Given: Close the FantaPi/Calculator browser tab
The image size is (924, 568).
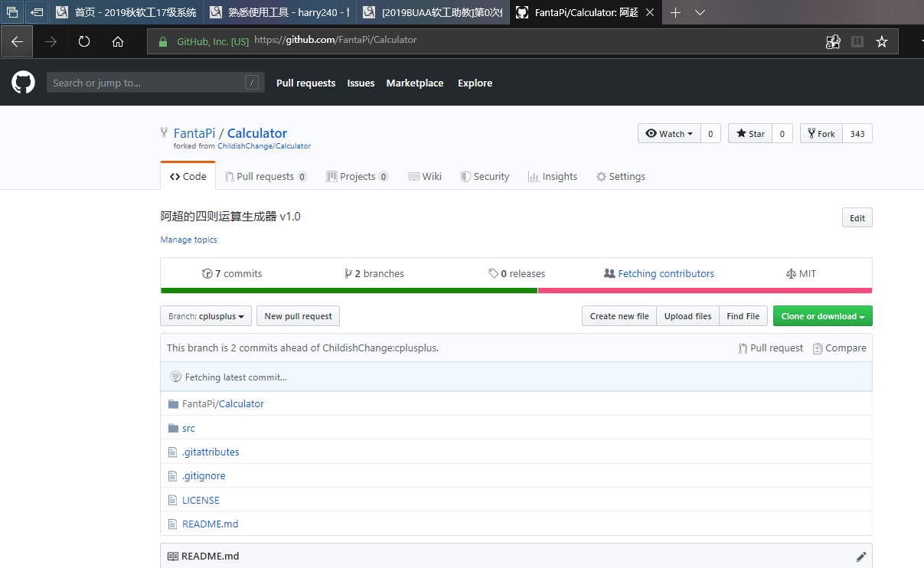Looking at the screenshot, I should pyautogui.click(x=650, y=12).
